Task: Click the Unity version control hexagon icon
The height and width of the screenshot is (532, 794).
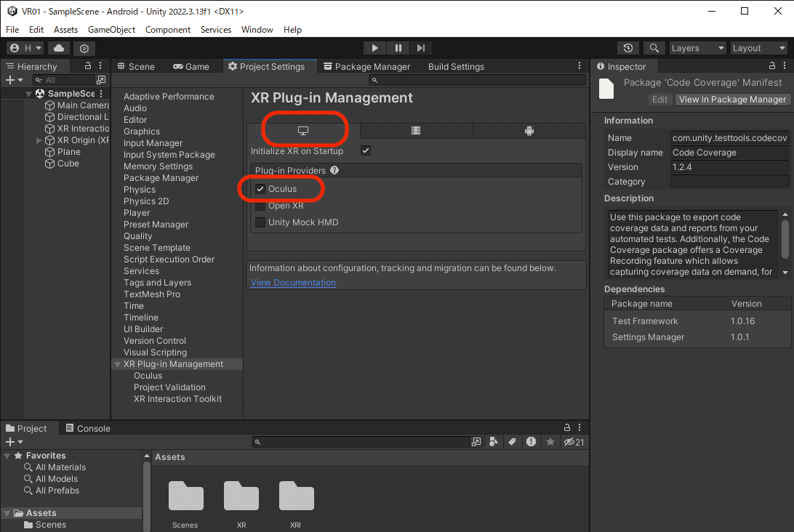Action: [84, 48]
